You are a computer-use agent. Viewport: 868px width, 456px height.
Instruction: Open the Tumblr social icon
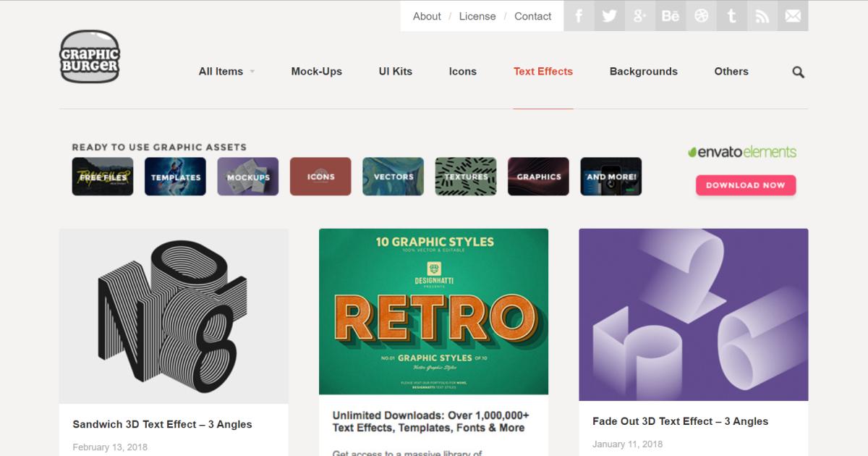(732, 16)
